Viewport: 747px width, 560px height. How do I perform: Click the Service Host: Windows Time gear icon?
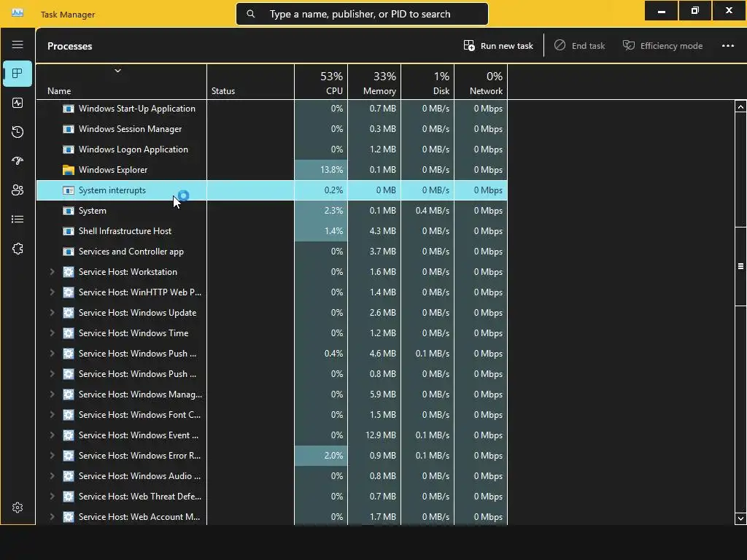(x=69, y=333)
